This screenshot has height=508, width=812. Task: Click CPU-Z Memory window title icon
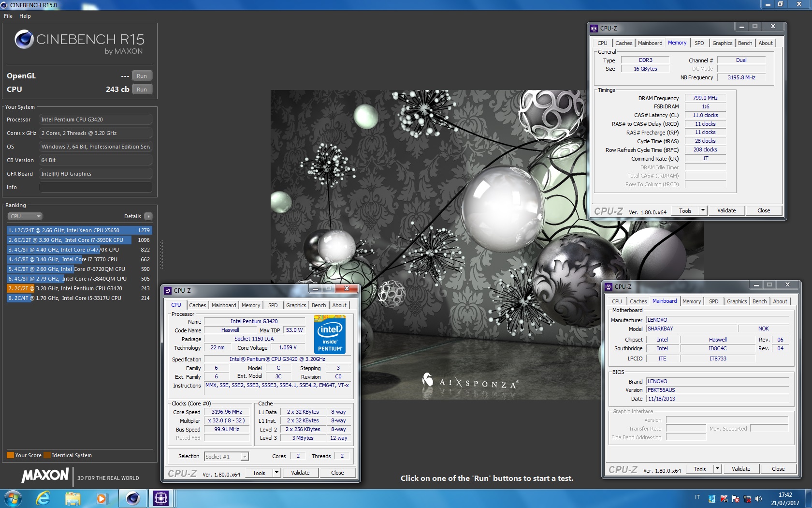pos(594,29)
